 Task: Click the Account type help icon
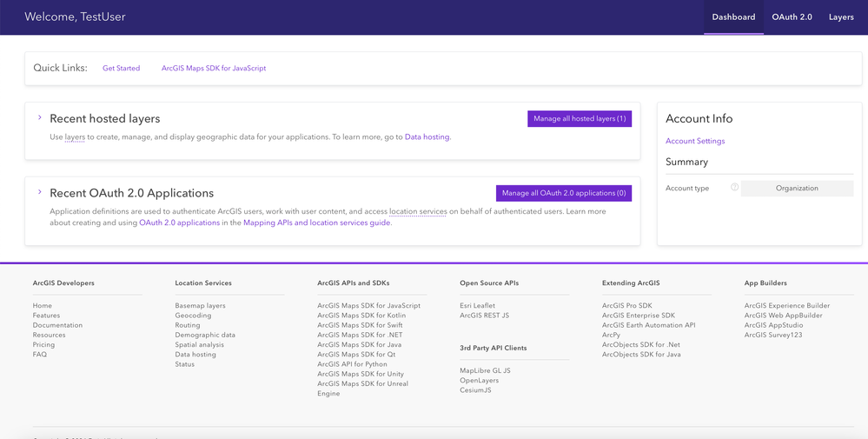click(735, 188)
